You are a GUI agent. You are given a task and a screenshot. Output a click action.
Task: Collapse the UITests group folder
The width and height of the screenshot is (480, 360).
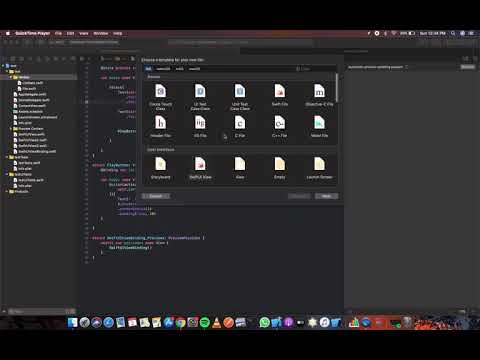7,174
